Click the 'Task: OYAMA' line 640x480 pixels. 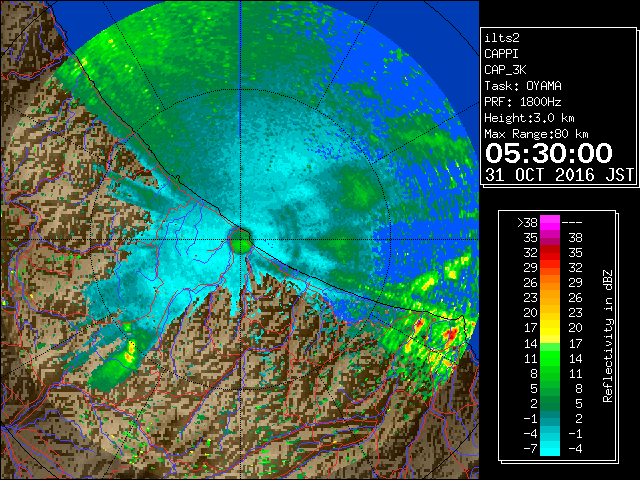tap(523, 86)
